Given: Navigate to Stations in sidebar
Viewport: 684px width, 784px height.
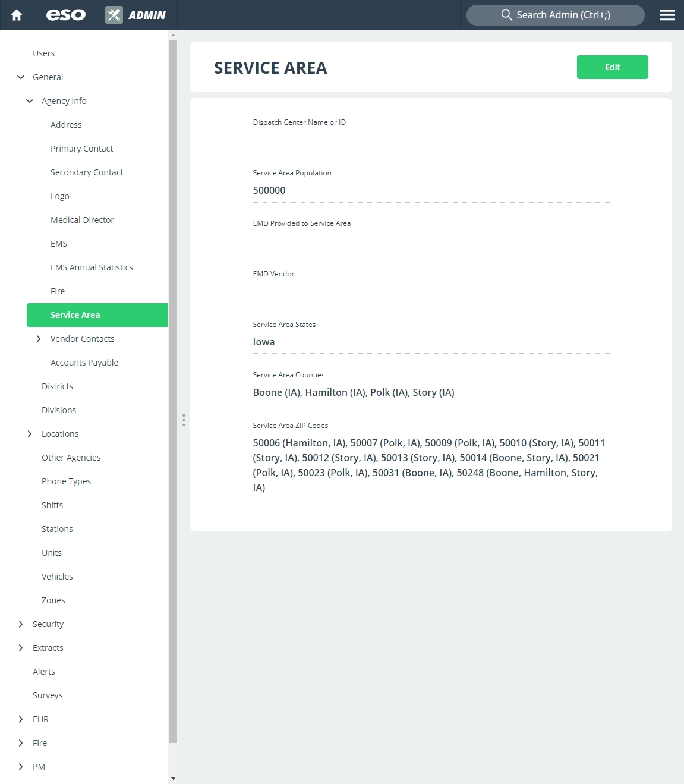Looking at the screenshot, I should point(57,528).
